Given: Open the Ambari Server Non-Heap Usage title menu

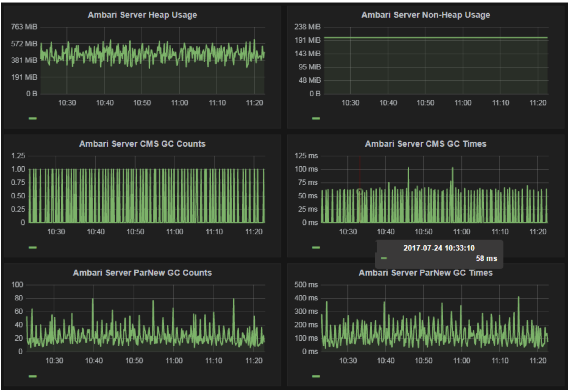Looking at the screenshot, I should tap(425, 15).
